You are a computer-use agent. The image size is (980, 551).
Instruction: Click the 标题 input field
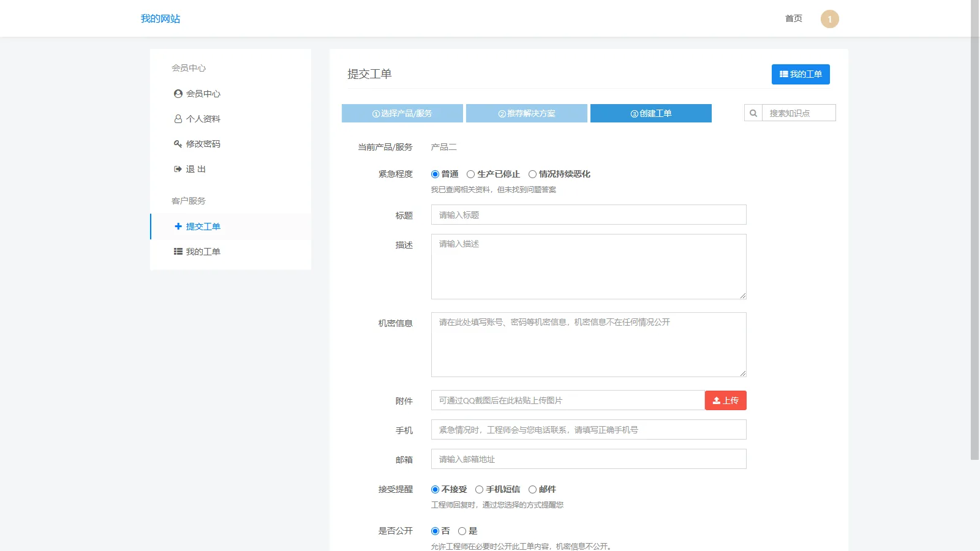click(x=588, y=214)
